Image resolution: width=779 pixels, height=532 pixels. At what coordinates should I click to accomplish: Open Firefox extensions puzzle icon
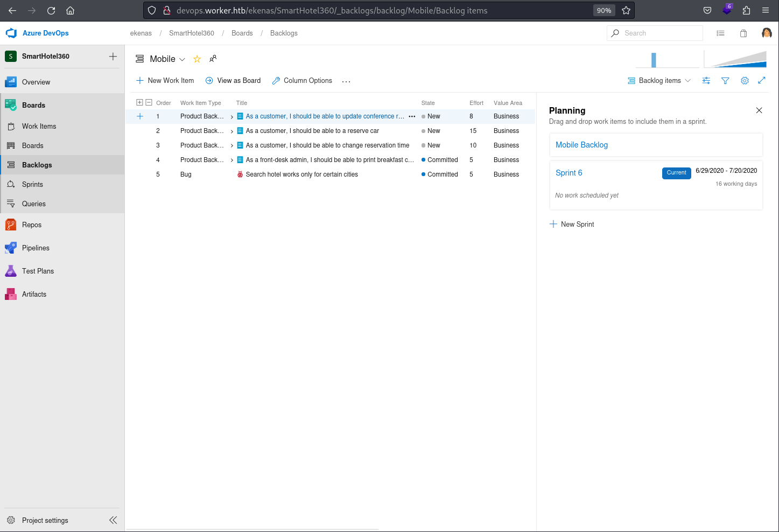click(x=746, y=10)
